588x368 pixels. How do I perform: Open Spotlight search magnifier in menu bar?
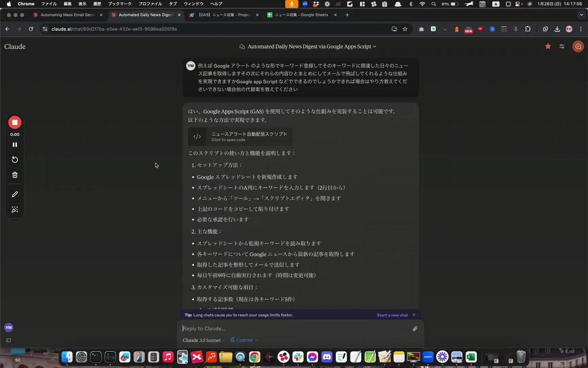(434, 4)
